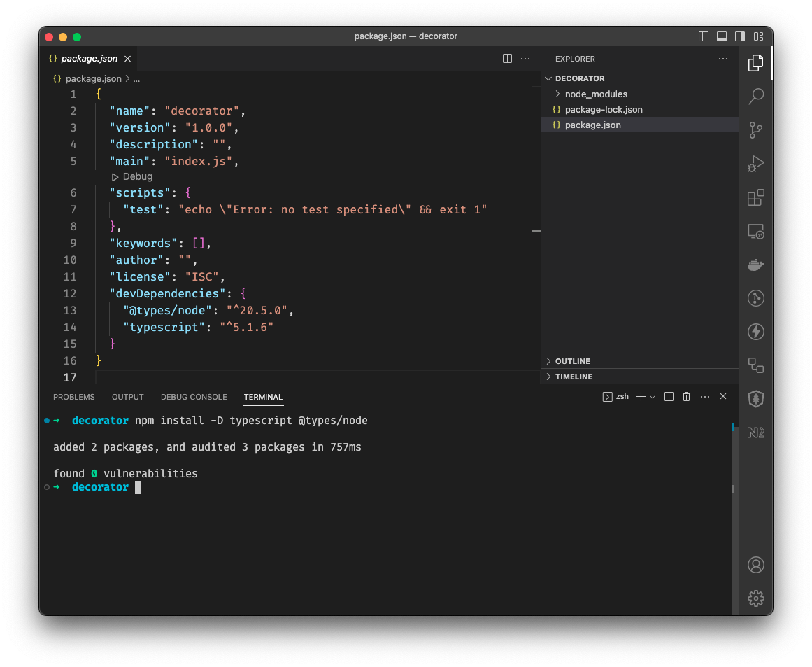Customize layout from title bar
The height and width of the screenshot is (667, 812).
coord(758,36)
